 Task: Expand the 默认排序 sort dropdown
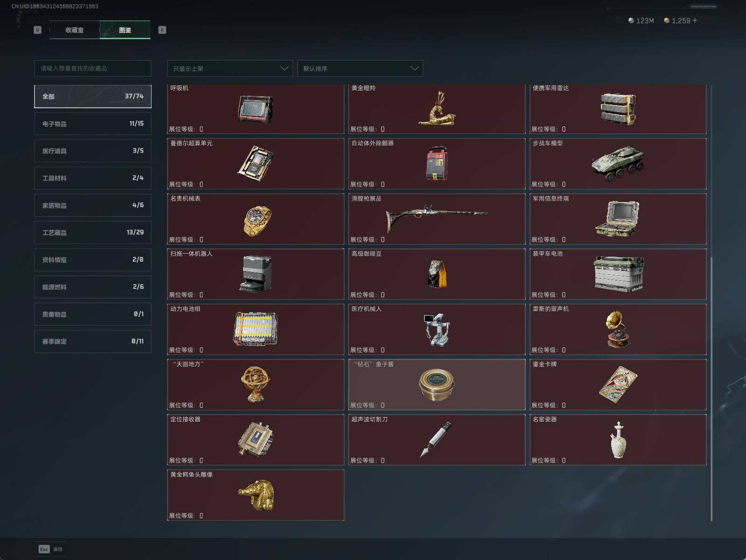[x=360, y=69]
